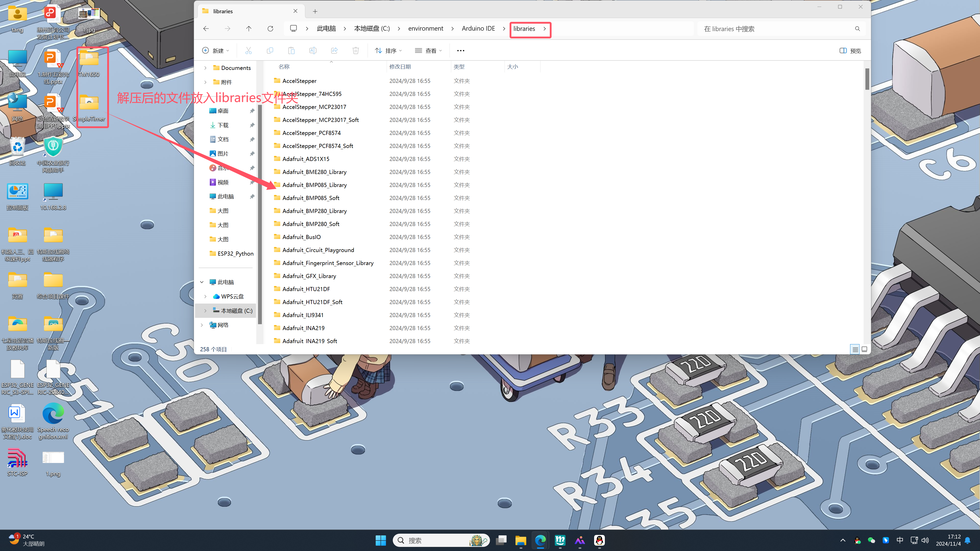This screenshot has width=980, height=551.
Task: Click the Name column header
Action: (284, 67)
